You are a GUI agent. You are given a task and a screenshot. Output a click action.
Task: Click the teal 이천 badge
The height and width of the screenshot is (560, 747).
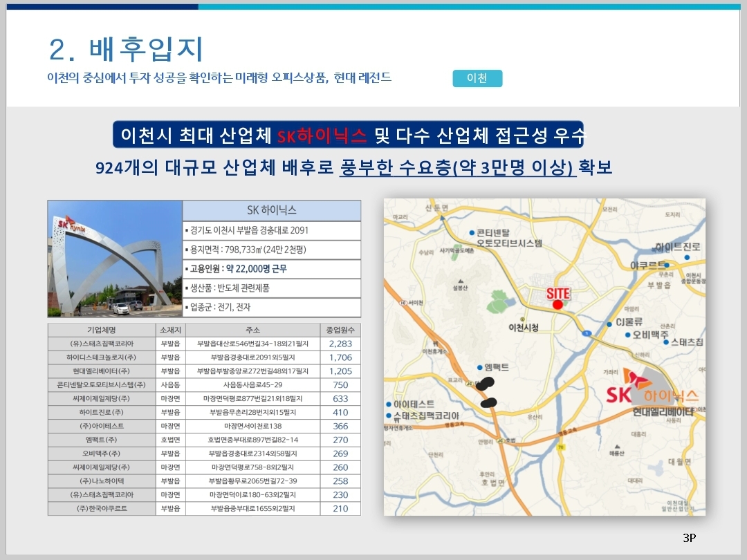pos(477,78)
